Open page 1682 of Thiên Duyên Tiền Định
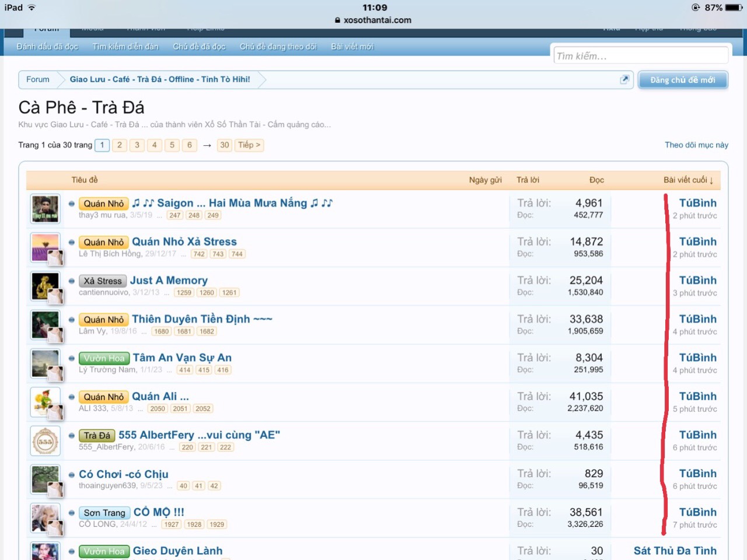 (x=207, y=331)
